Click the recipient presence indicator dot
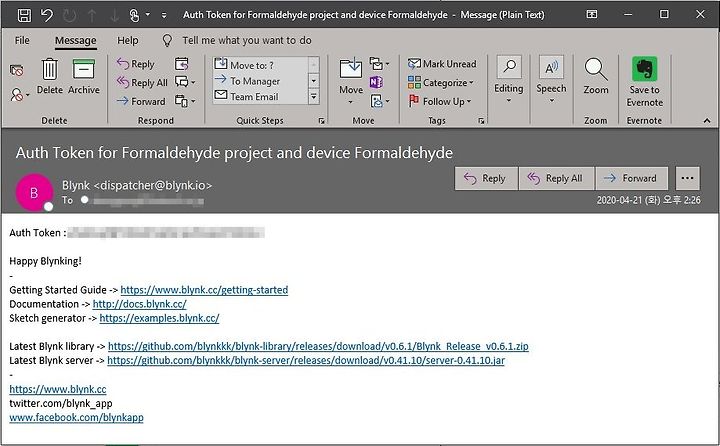This screenshot has width=720, height=446. tap(84, 200)
